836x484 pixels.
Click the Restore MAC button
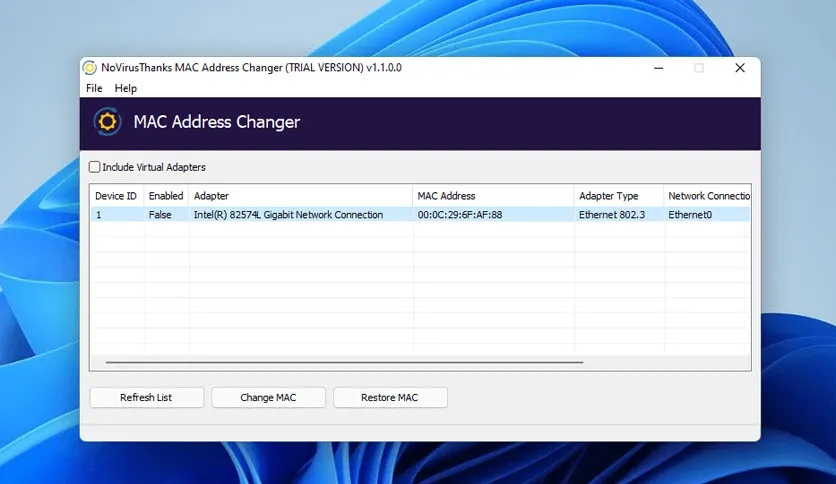click(390, 398)
